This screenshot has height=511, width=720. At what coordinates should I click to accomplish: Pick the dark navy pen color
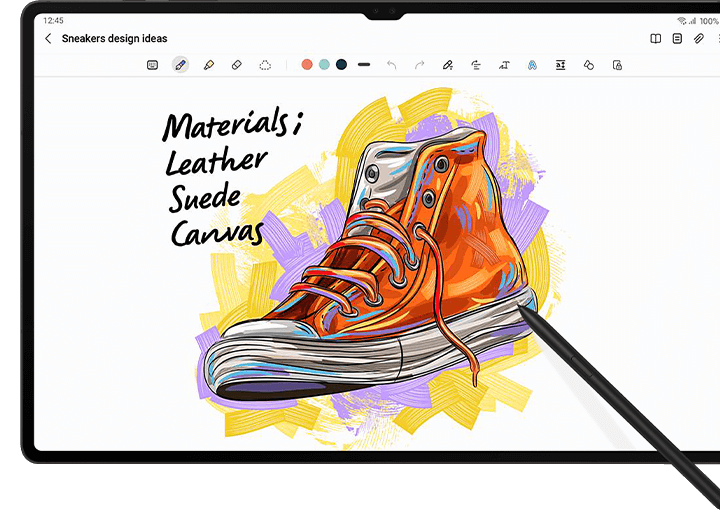pos(341,65)
